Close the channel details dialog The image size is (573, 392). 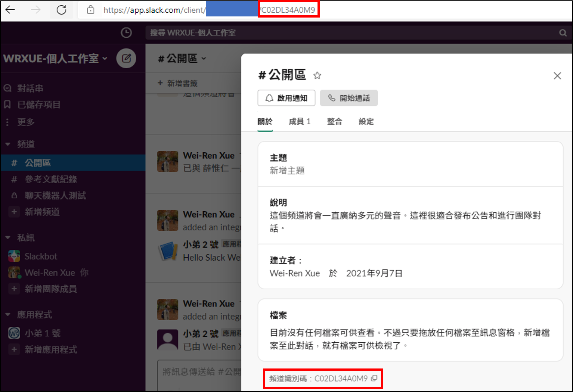[557, 76]
